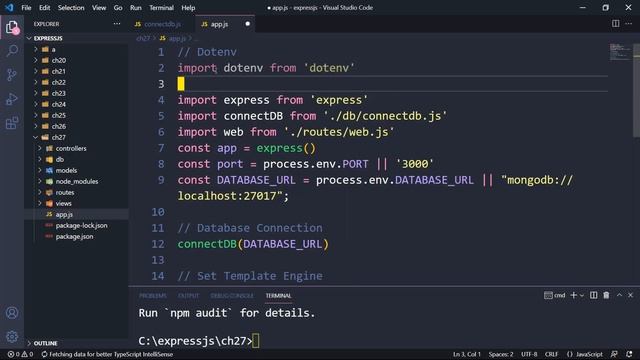This screenshot has width=640, height=360.
Task: Collapse the EXPRESSJS root folder
Action: [x=29, y=38]
